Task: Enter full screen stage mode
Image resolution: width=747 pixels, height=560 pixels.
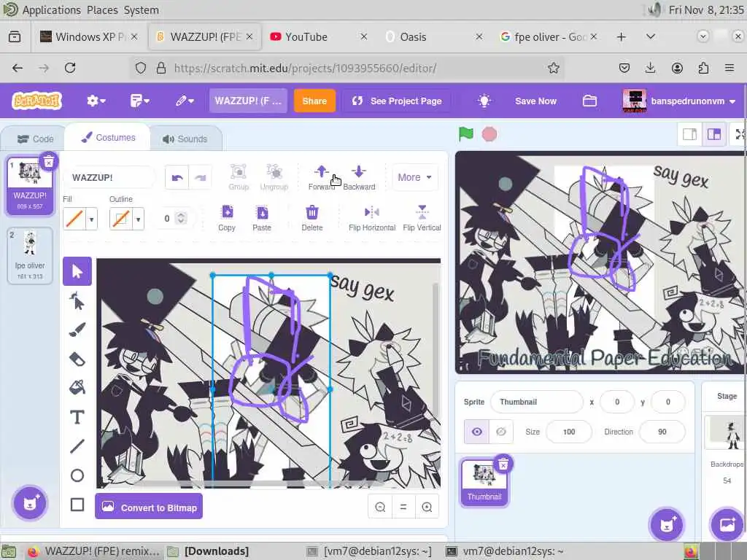Action: tap(740, 134)
